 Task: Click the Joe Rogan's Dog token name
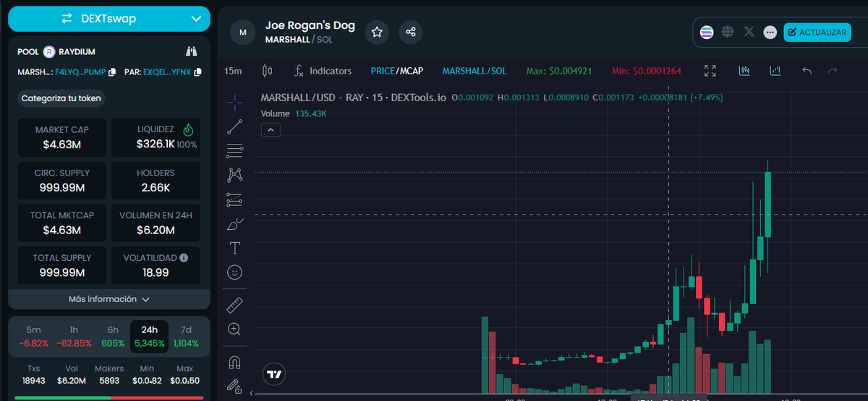(310, 25)
